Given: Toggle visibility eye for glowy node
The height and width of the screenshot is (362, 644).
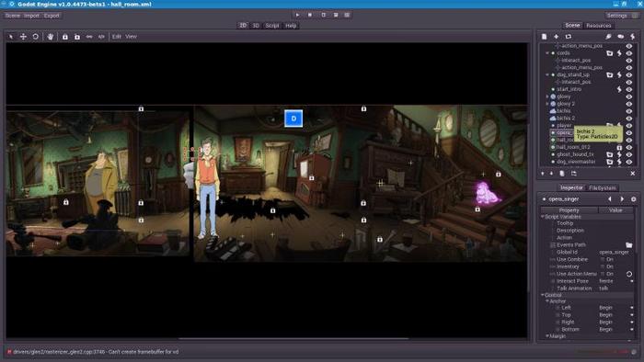Looking at the screenshot, I should pyautogui.click(x=628, y=96).
